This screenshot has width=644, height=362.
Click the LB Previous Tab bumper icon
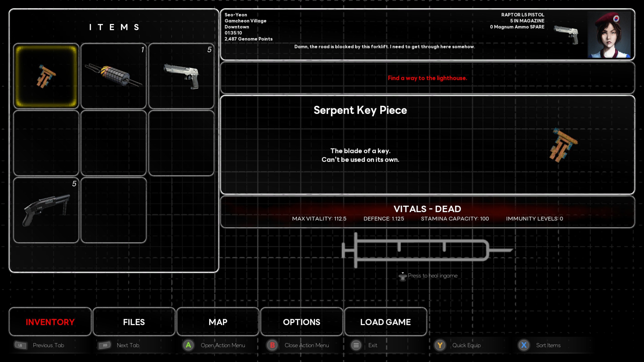[x=20, y=345]
